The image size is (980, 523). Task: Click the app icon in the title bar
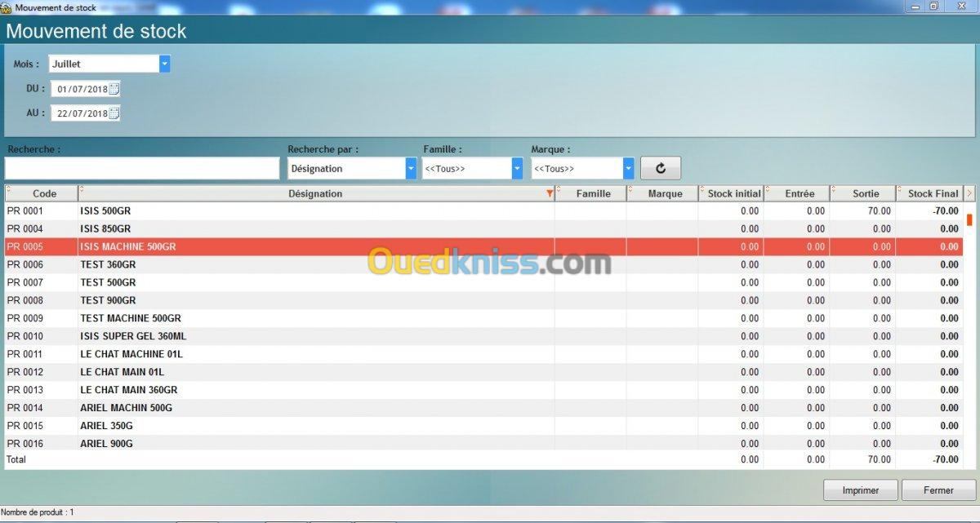7,7
